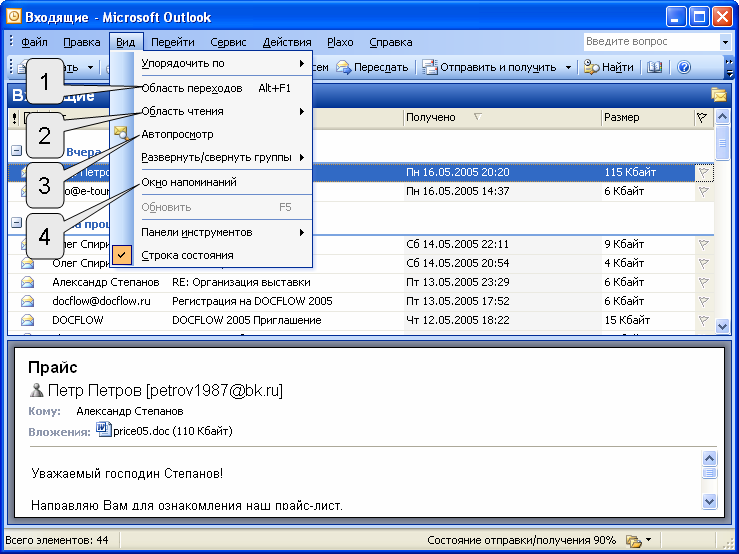Collapse the Вчера group
The width and height of the screenshot is (739, 554).
click(16, 151)
